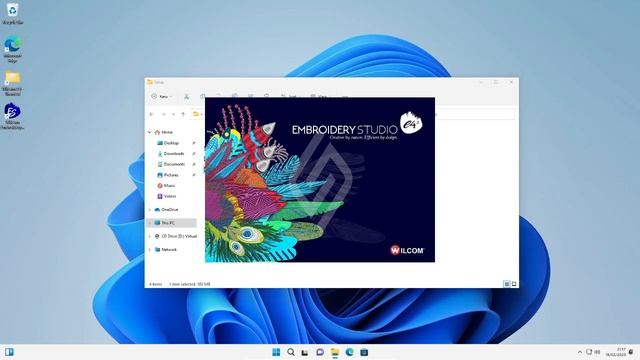
Task: Select Home in the navigation pane
Action: coord(164,132)
